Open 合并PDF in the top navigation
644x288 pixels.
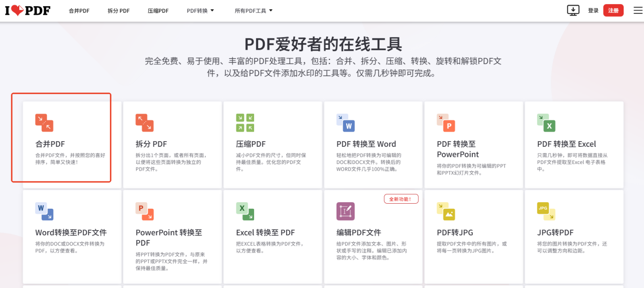[x=79, y=11]
